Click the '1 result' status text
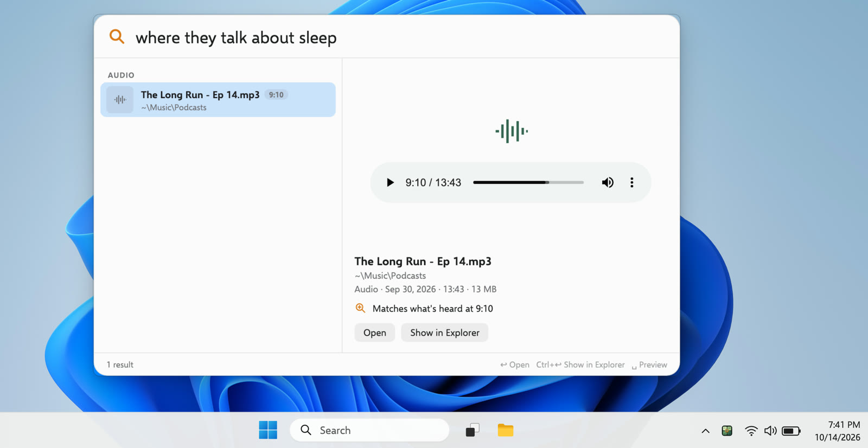 (120, 365)
